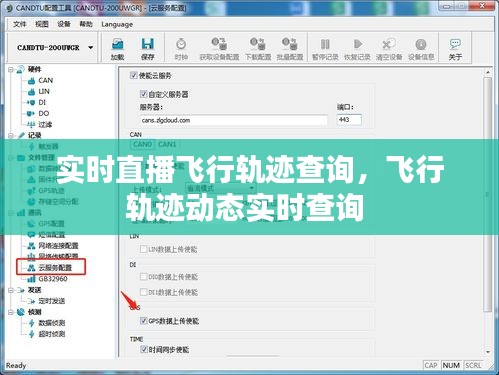Click the 恢复记录 resume toolbar icon
499x375 pixels.
[x=357, y=49]
